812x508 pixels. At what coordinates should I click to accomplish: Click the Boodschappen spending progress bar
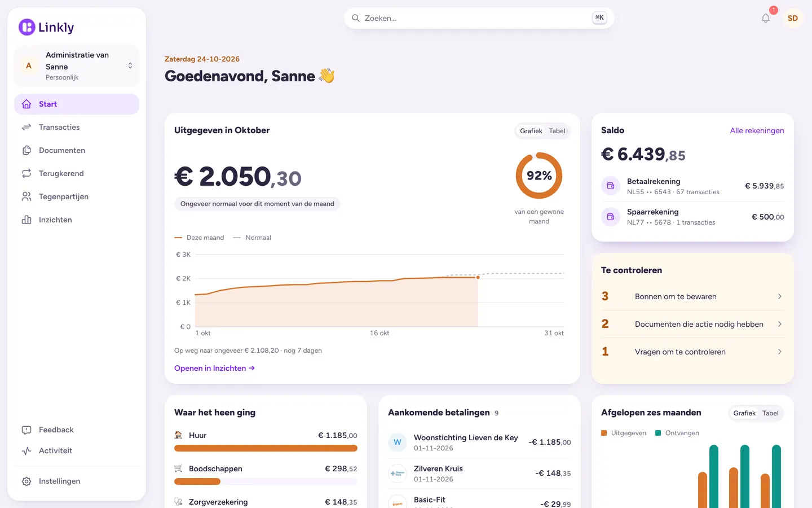click(266, 481)
